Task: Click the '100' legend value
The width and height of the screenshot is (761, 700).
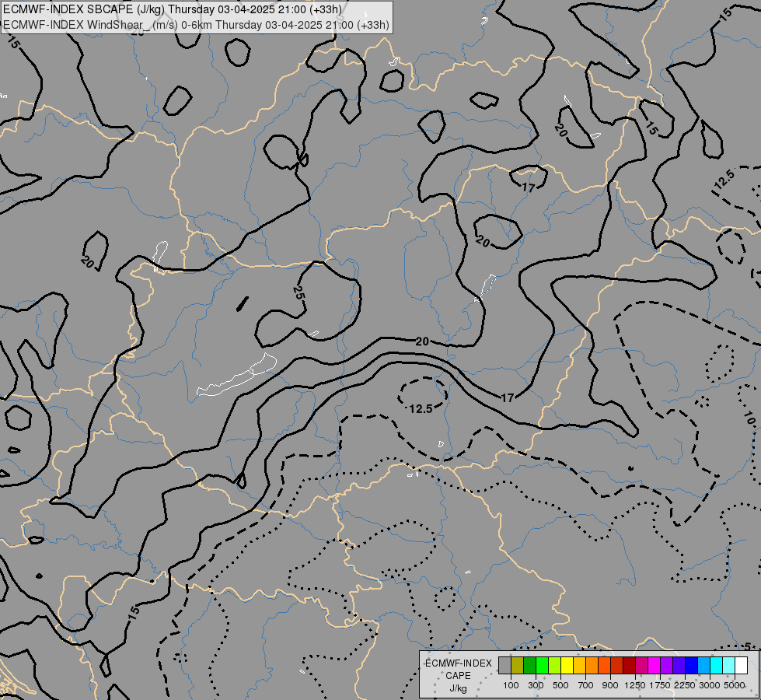Action: 511,685
